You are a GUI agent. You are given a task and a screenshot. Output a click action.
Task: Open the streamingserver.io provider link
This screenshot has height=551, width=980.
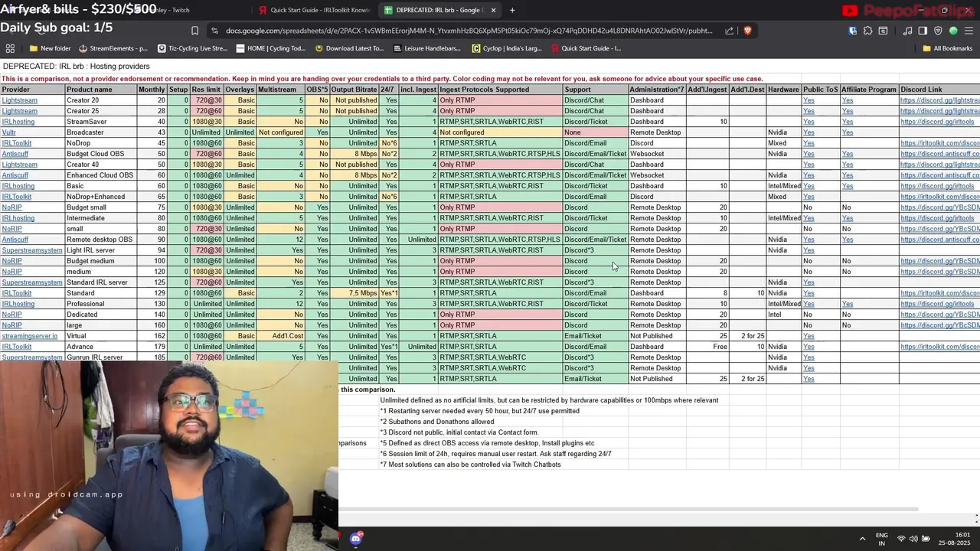[x=29, y=336]
